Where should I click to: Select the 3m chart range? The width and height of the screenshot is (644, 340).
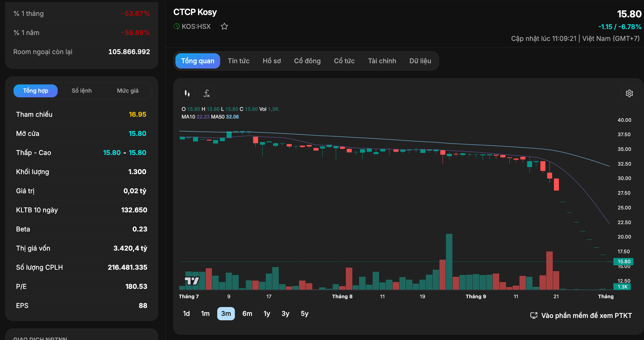226,314
